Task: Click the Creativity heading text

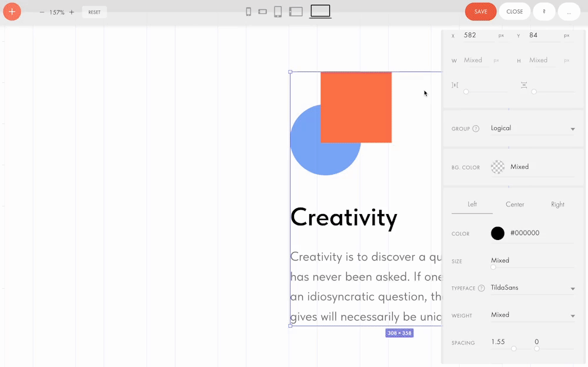Action: (x=344, y=218)
